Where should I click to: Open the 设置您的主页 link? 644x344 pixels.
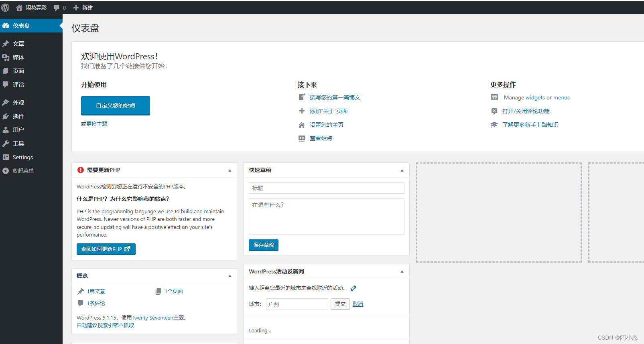pos(327,125)
